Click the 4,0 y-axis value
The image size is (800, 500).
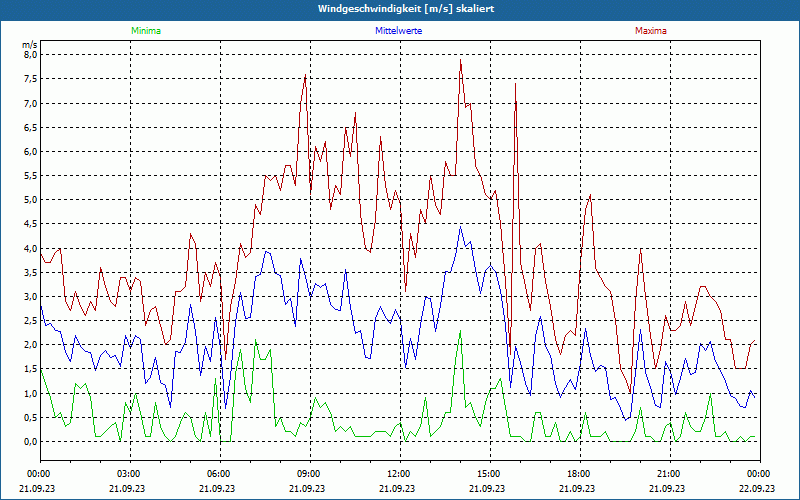(31, 248)
